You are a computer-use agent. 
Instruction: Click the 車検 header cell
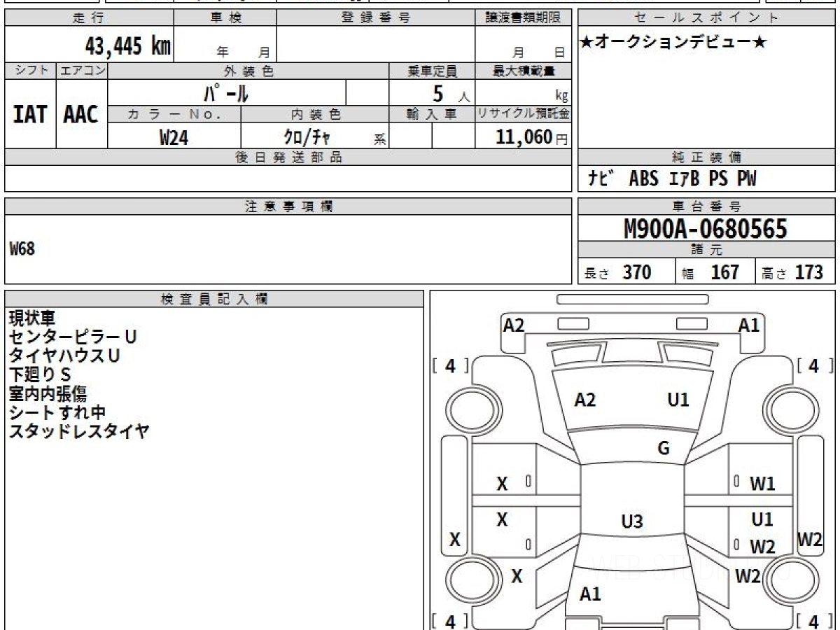225,17
